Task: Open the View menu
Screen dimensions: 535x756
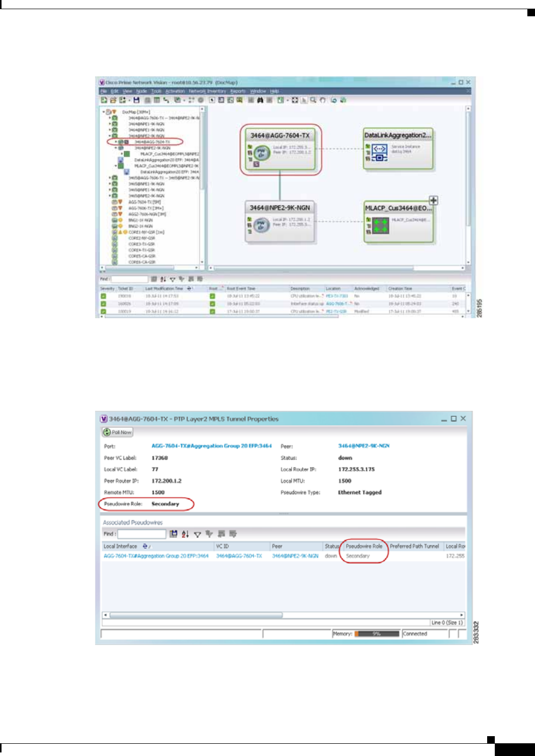Action: (x=127, y=91)
